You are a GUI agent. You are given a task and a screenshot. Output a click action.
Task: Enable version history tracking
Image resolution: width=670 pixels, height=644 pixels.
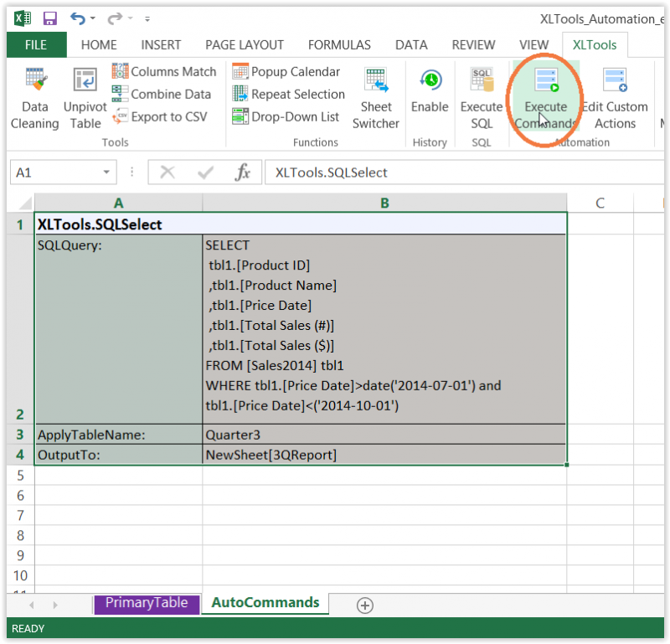pyautogui.click(x=430, y=96)
